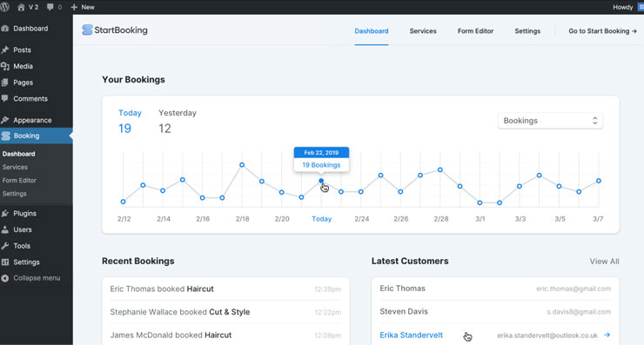This screenshot has height=345, width=644.
Task: Open the V2 site home icon
Action: click(x=21, y=7)
